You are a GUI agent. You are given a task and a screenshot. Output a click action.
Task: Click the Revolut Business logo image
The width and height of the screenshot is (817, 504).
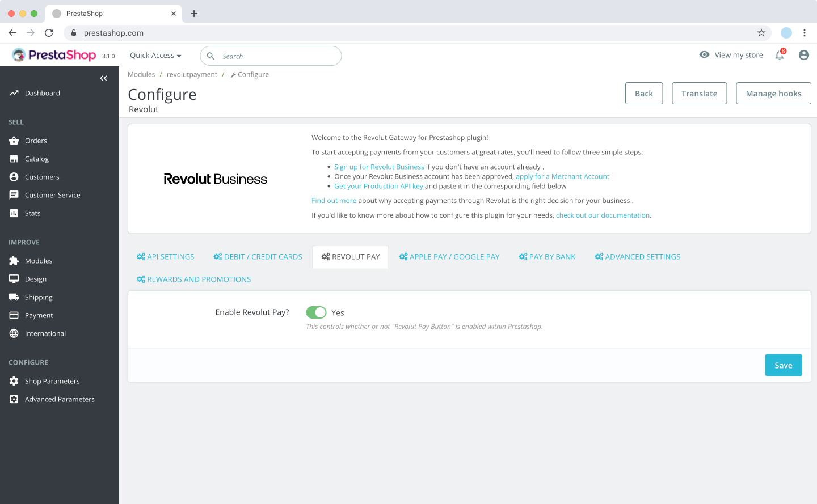tap(216, 179)
